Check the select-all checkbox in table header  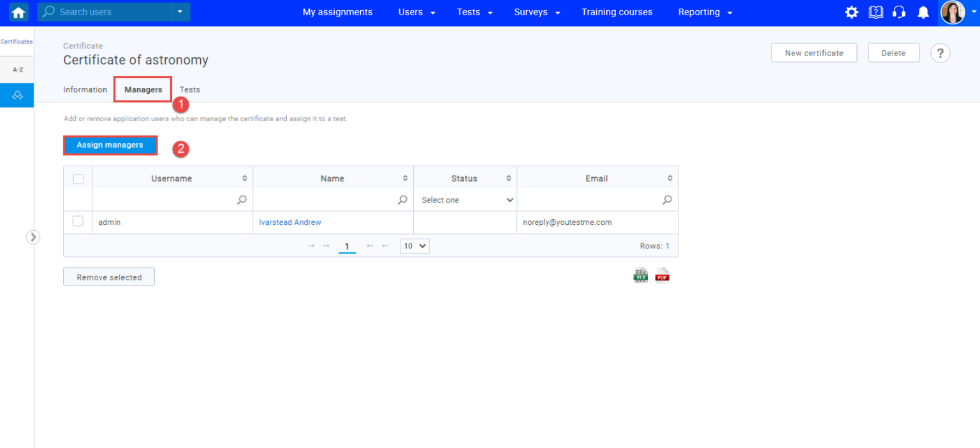(x=78, y=178)
